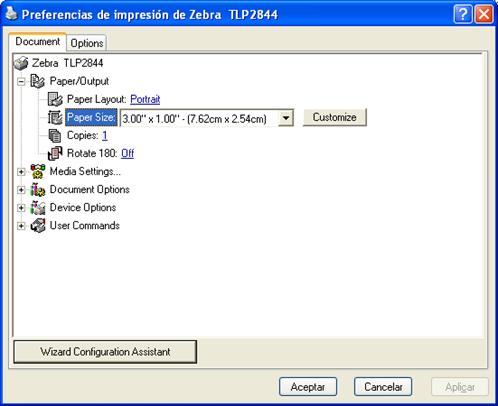Select the User Commands tree item
The height and width of the screenshot is (406, 498).
pos(84,225)
